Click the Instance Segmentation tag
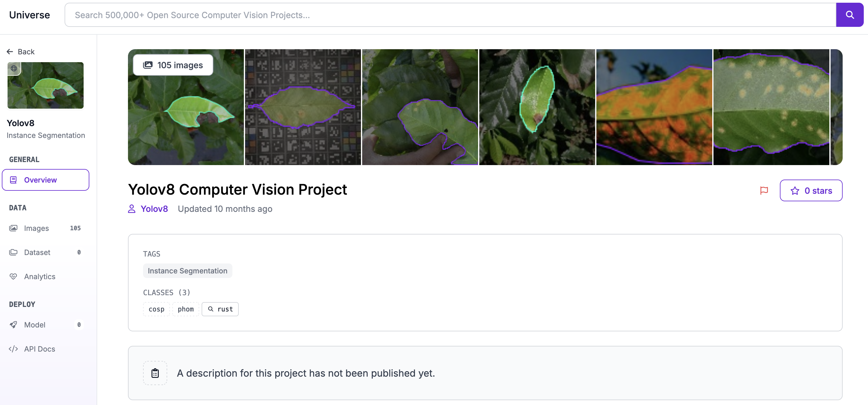The width and height of the screenshot is (868, 405). tap(187, 271)
